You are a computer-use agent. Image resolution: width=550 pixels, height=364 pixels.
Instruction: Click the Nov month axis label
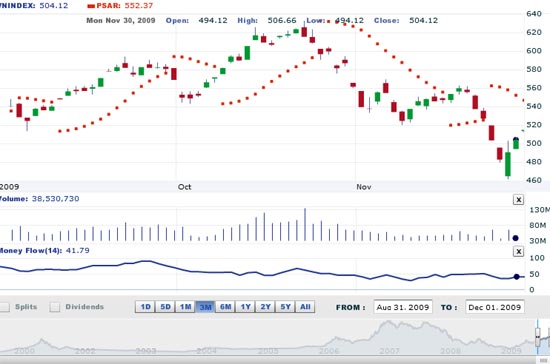(x=364, y=187)
